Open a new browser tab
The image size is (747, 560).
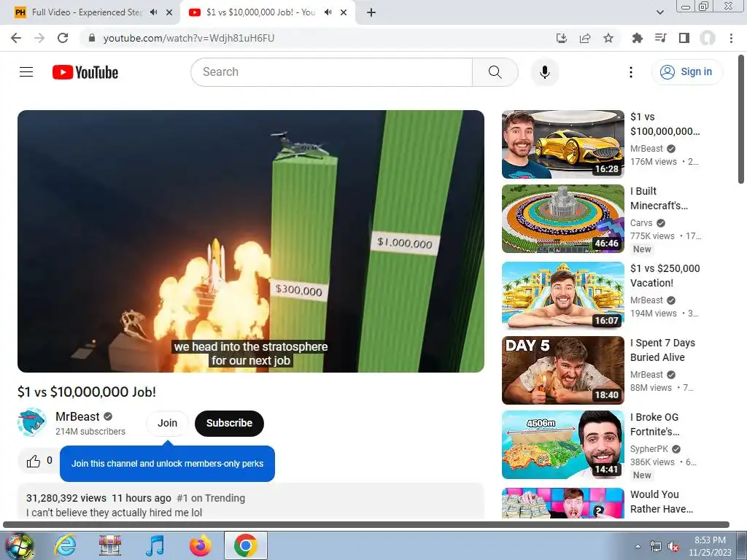(371, 12)
